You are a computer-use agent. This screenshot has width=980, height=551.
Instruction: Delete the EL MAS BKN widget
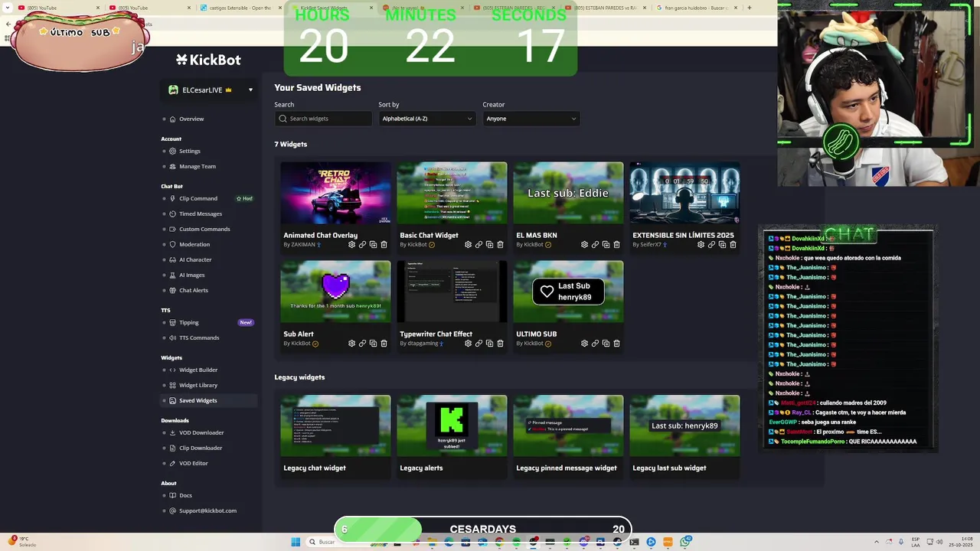pyautogui.click(x=616, y=245)
